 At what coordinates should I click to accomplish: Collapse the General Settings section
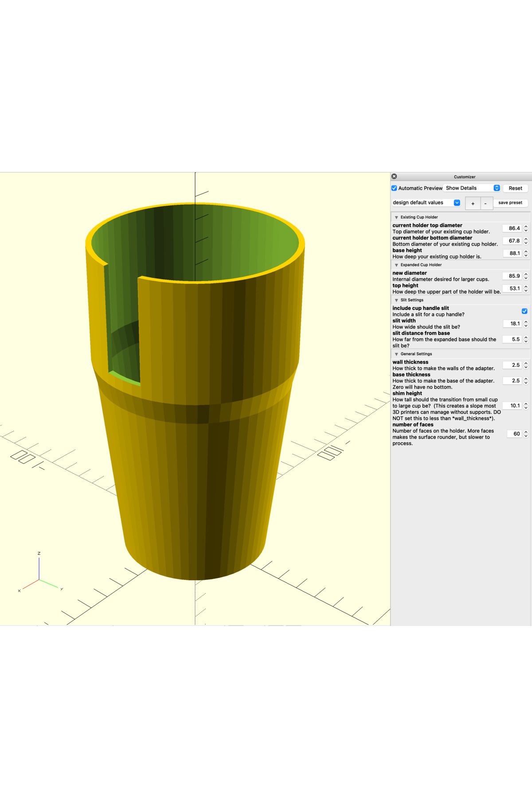(396, 354)
